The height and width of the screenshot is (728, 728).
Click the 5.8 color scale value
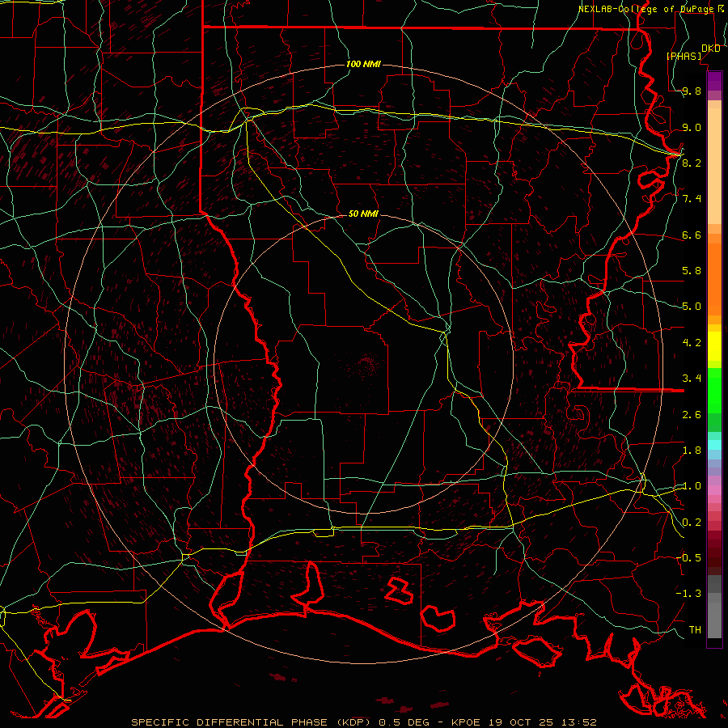692,271
